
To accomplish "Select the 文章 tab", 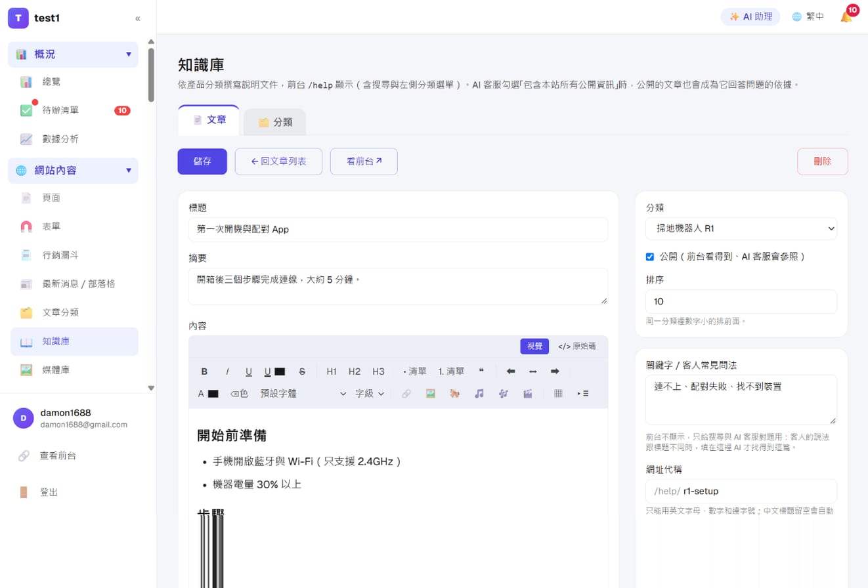I will pos(208,120).
